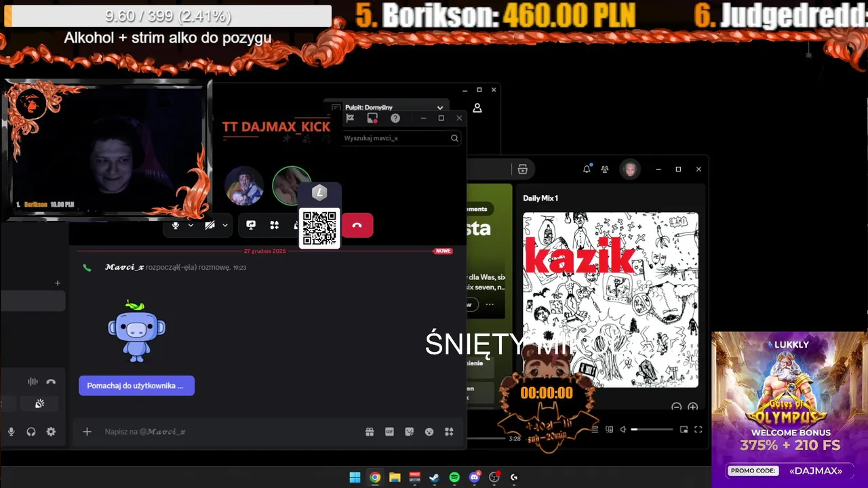
Task: Open the activities icon in call controls
Action: [275, 225]
